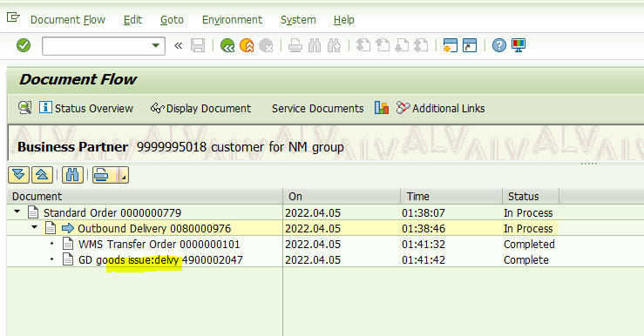
Task: Go to the Last Page icon
Action: 421,45
